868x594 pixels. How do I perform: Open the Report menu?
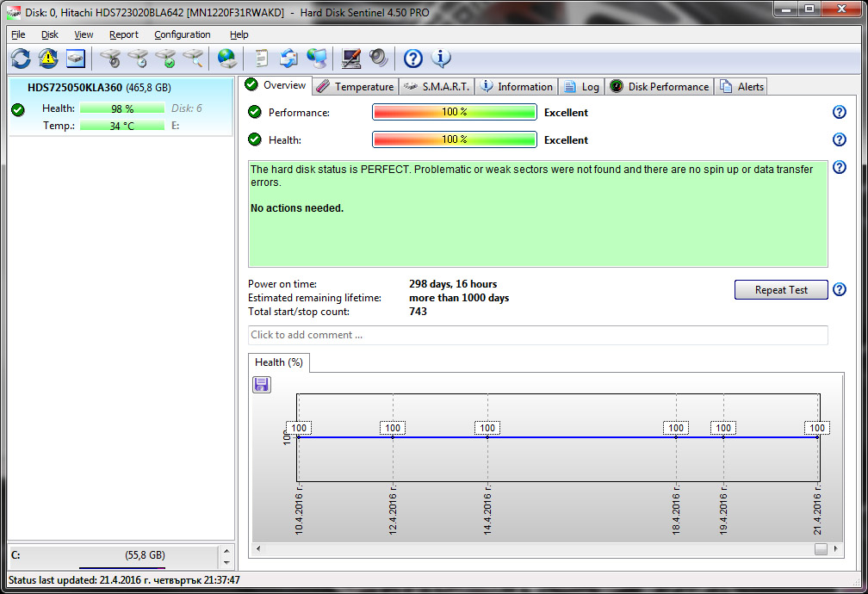click(123, 34)
